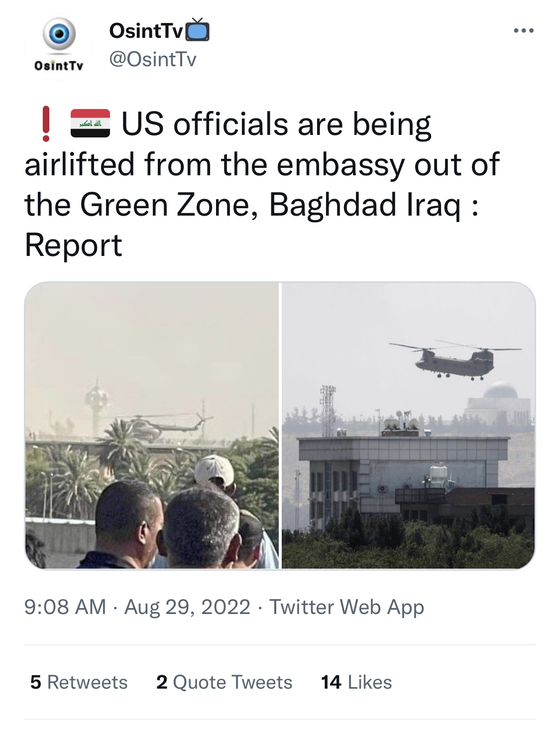Click the word Report in tweet text
The width and height of the screenshot is (560, 734).
[x=74, y=245]
